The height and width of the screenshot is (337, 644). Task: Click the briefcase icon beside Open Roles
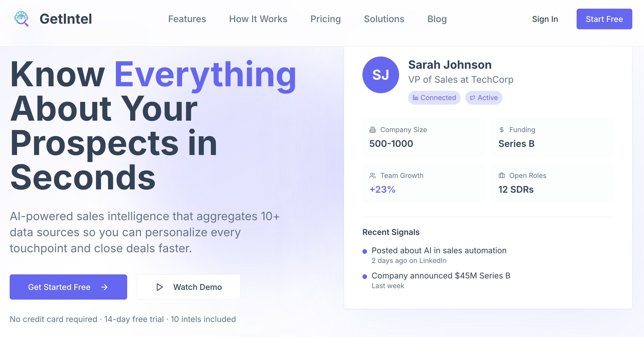(502, 176)
